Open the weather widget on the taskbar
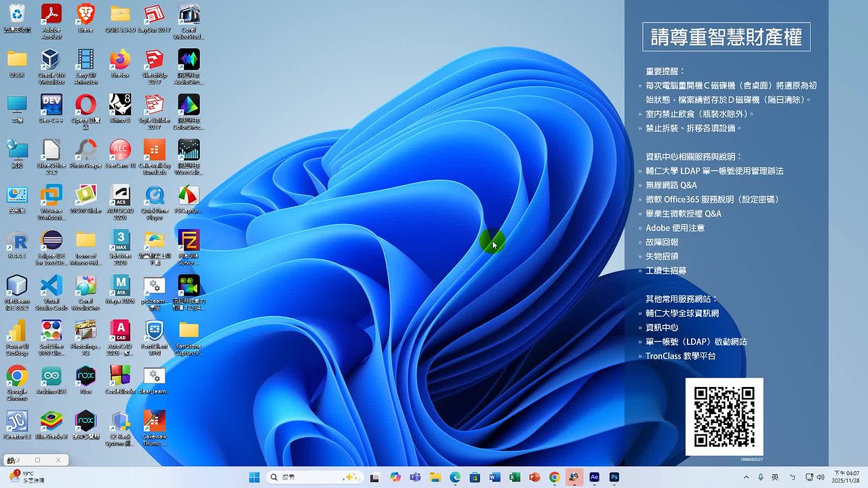Image resolution: width=868 pixels, height=488 pixels. coord(24,477)
